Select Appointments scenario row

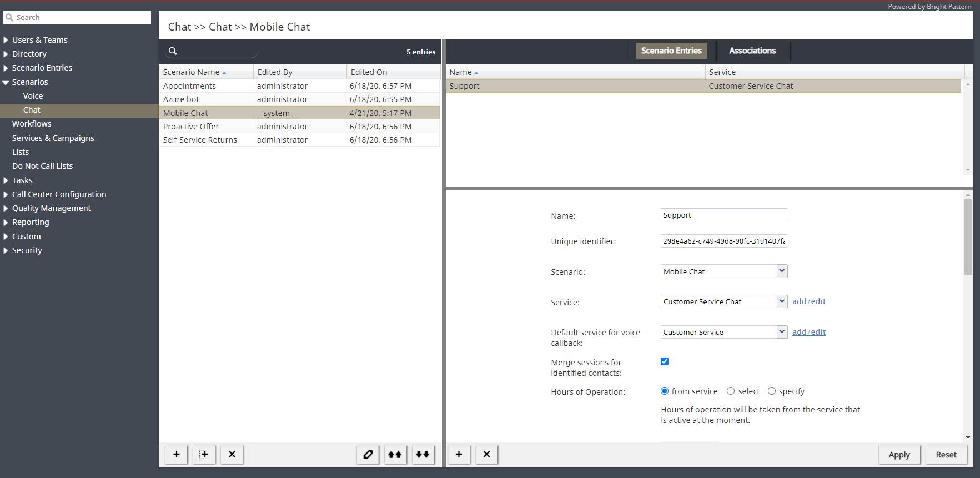point(299,86)
